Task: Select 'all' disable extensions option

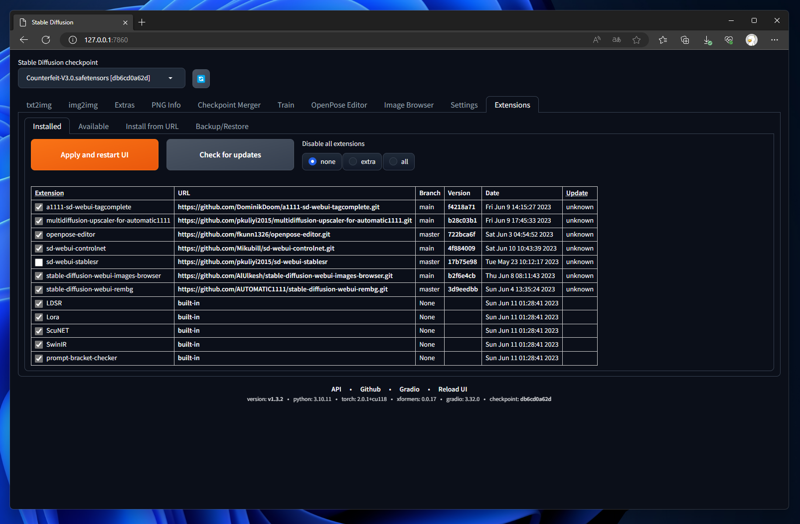Action: pyautogui.click(x=399, y=162)
